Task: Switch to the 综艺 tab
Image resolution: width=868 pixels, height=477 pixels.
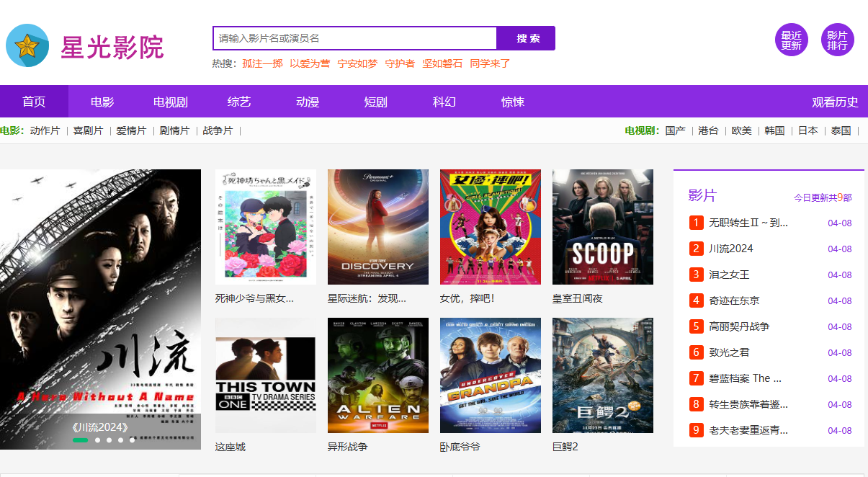Action: (x=239, y=102)
